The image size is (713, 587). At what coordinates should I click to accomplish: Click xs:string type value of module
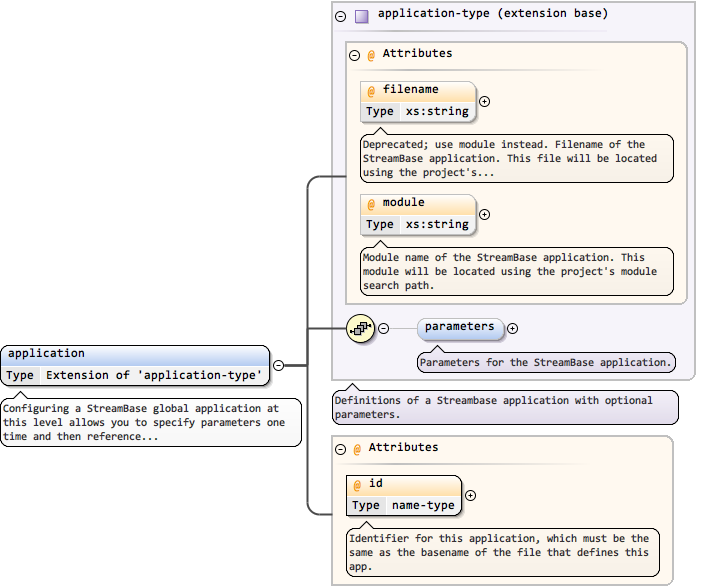pyautogui.click(x=437, y=224)
